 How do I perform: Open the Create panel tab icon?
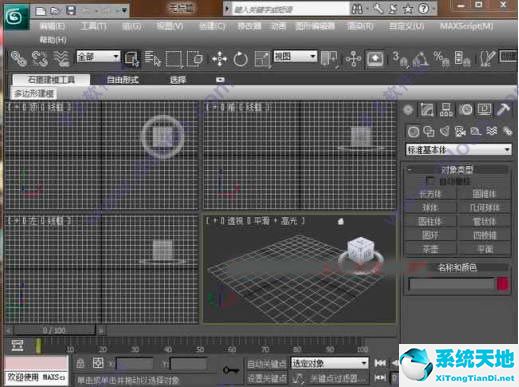coord(408,110)
